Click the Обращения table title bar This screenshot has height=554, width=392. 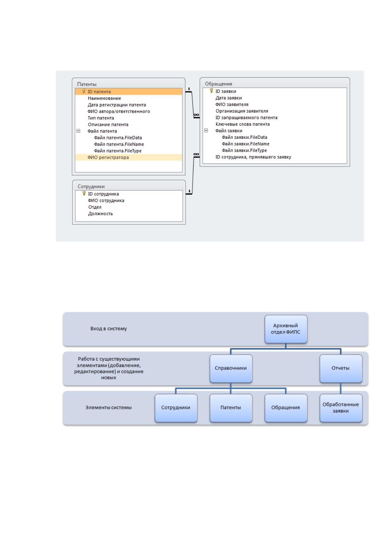pyautogui.click(x=274, y=84)
